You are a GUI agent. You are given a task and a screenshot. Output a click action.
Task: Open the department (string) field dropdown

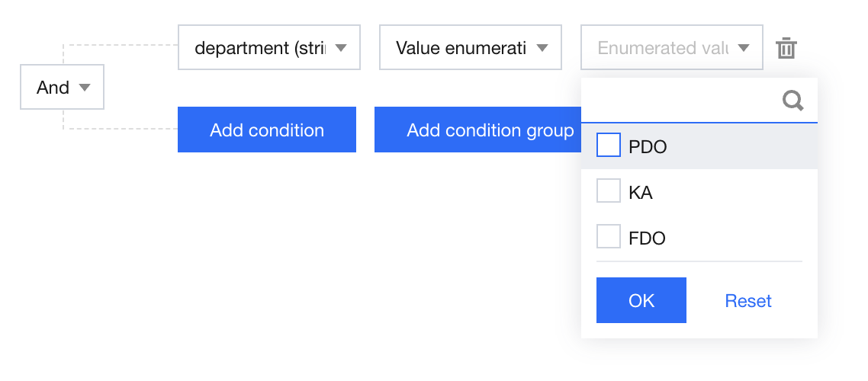click(260, 48)
